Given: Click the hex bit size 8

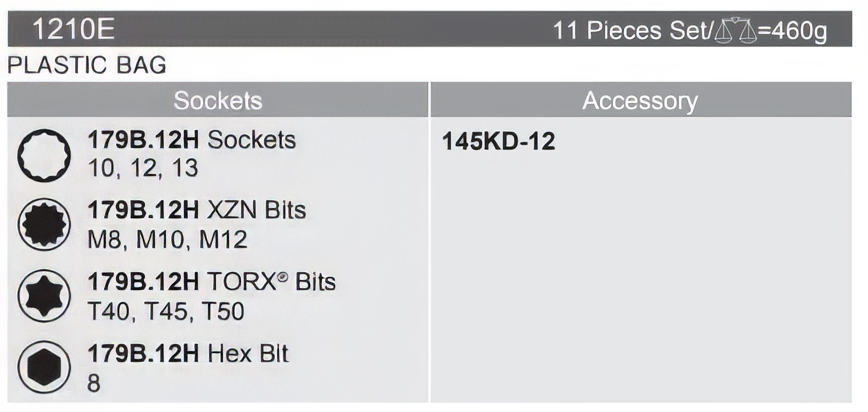Looking at the screenshot, I should [94, 383].
